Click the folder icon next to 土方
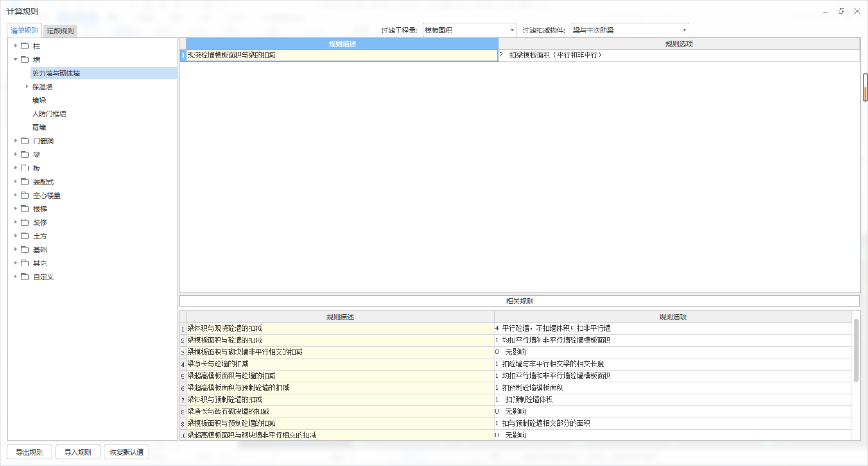This screenshot has width=868, height=466. point(25,236)
